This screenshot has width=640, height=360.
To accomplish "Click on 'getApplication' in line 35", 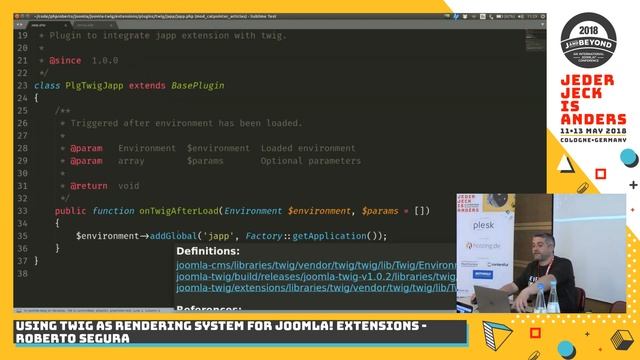I will (329, 236).
